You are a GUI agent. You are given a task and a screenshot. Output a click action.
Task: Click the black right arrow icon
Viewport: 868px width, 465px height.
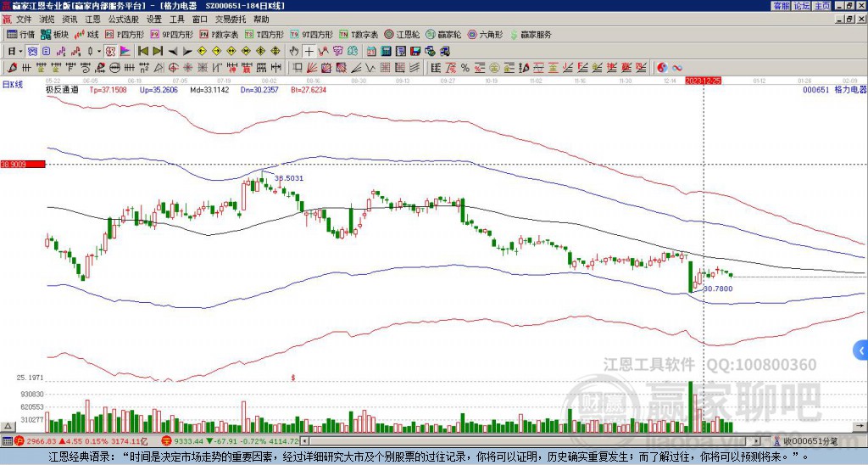187,51
